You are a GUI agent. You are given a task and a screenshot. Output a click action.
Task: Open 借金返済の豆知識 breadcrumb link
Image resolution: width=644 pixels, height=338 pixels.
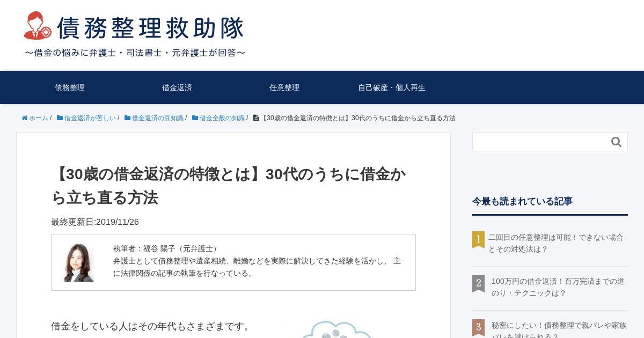pyautogui.click(x=158, y=118)
